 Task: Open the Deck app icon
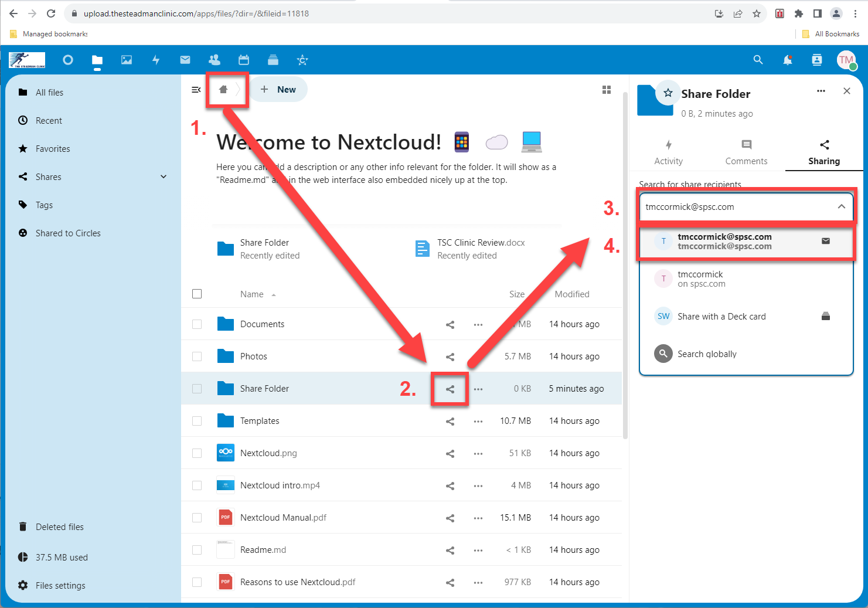(273, 60)
